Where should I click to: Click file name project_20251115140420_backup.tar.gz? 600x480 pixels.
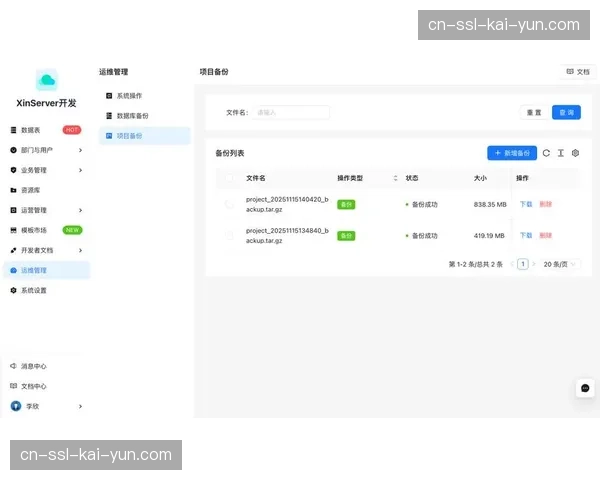(287, 204)
